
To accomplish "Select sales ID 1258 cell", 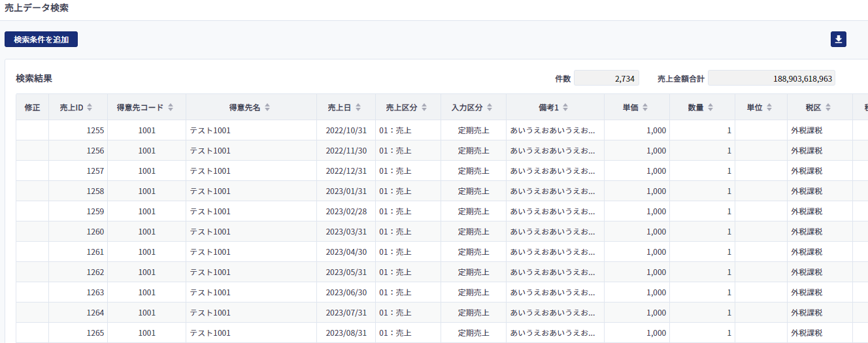I will coord(78,191).
